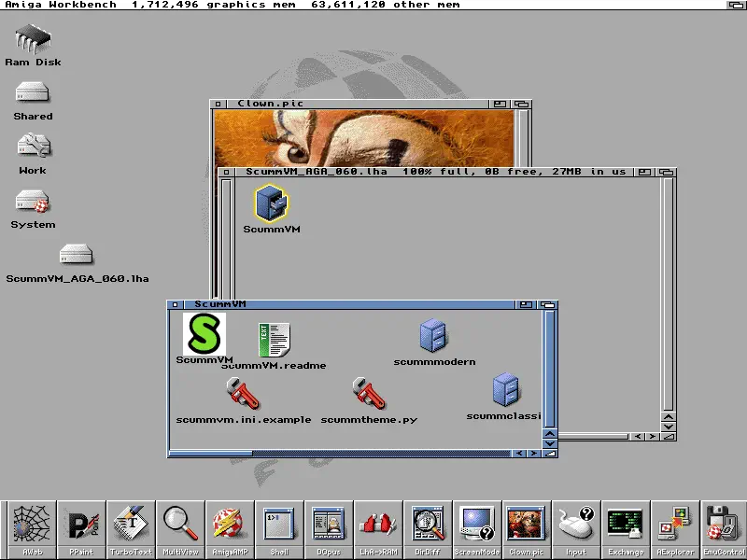Viewport: 747px width, 560px height.
Task: Click the left arrow in ScummVM window scrollbar
Action: (x=520, y=454)
